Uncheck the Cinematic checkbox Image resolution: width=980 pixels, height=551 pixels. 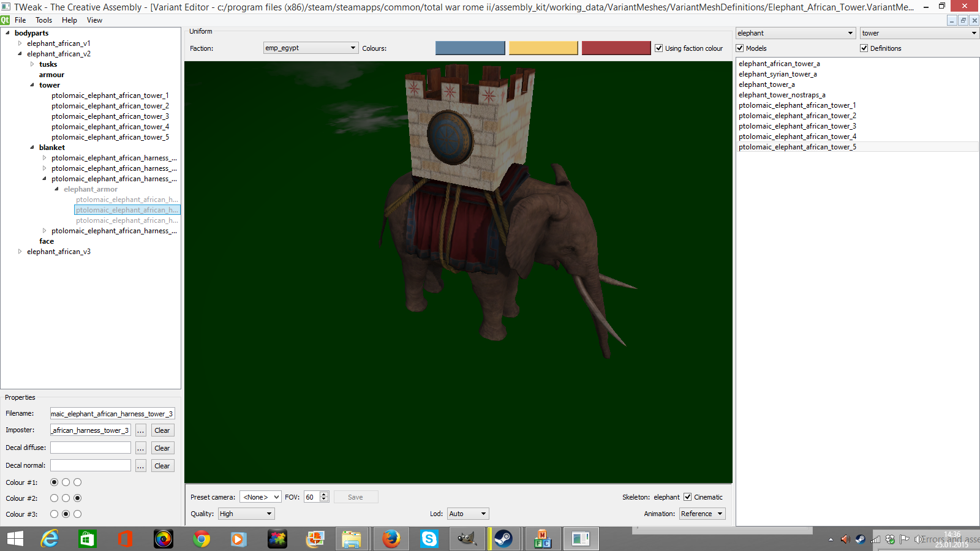(x=688, y=497)
